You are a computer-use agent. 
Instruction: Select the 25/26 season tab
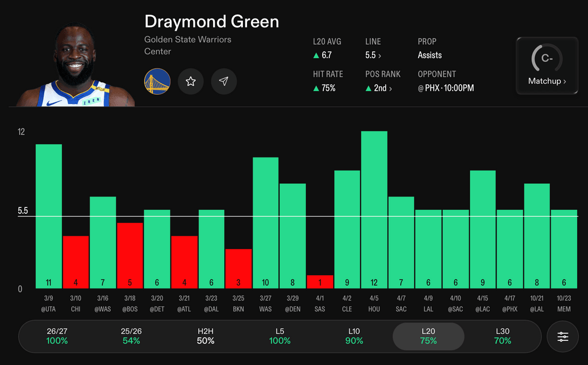click(x=131, y=336)
